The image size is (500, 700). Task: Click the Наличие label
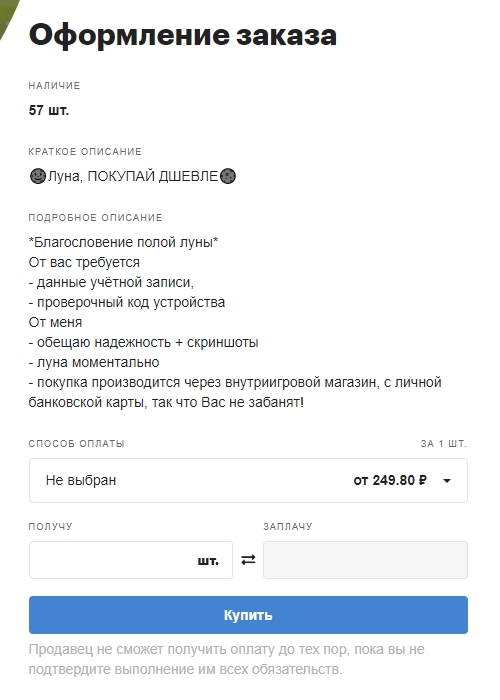tap(54, 86)
